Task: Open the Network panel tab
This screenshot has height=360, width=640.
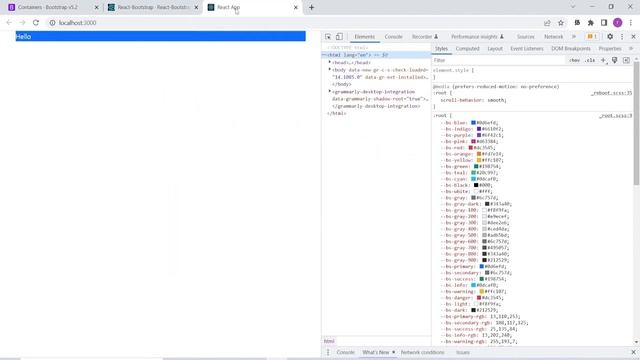Action: 553,37
